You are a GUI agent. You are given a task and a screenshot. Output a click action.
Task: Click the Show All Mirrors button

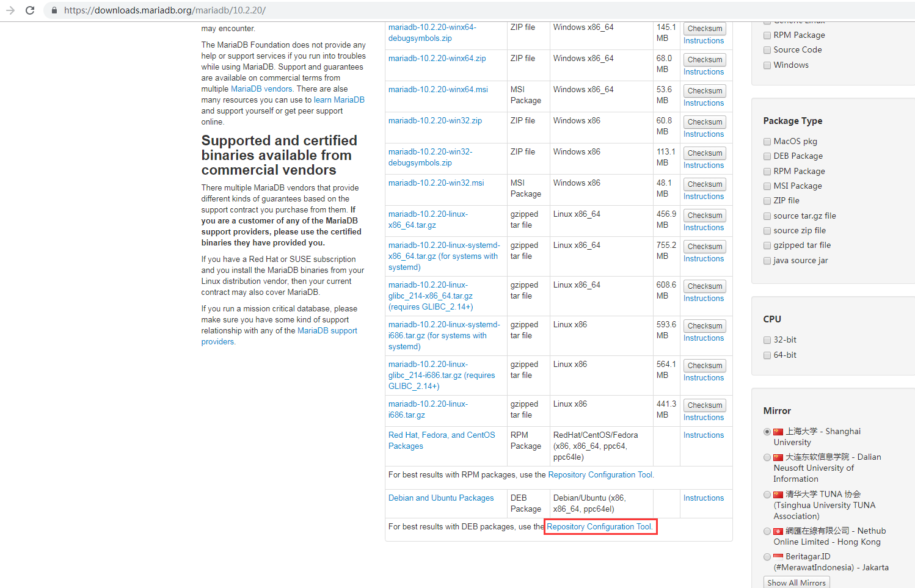797,583
